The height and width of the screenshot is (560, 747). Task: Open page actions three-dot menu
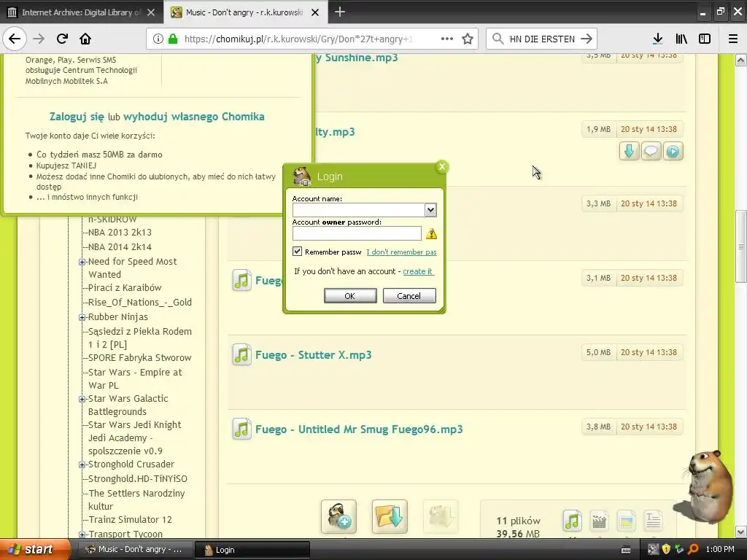447,39
